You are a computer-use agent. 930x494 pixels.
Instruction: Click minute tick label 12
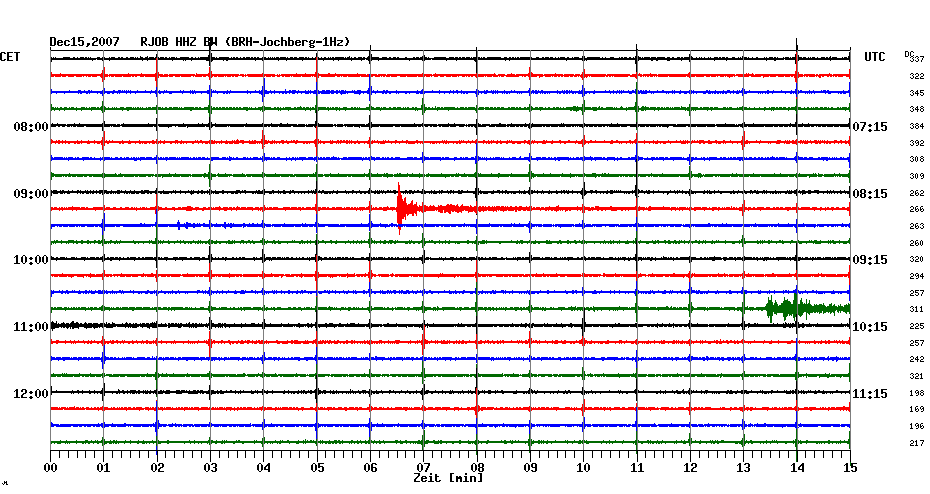pyautogui.click(x=690, y=468)
